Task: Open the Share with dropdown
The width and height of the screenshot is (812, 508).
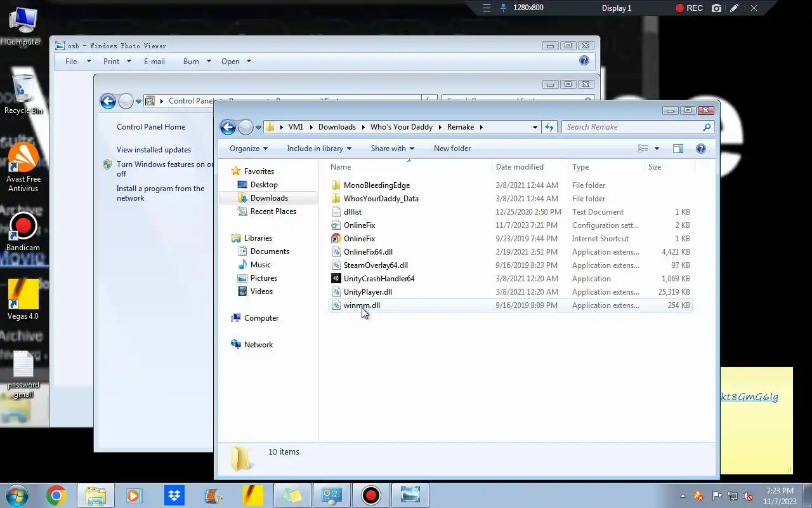Action: pyautogui.click(x=392, y=149)
